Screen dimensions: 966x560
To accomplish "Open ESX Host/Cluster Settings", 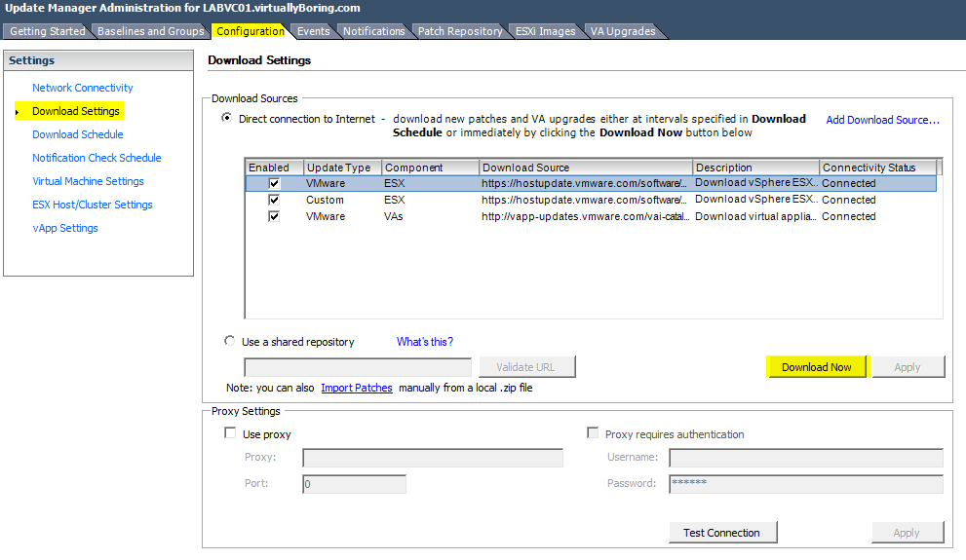I will click(93, 205).
